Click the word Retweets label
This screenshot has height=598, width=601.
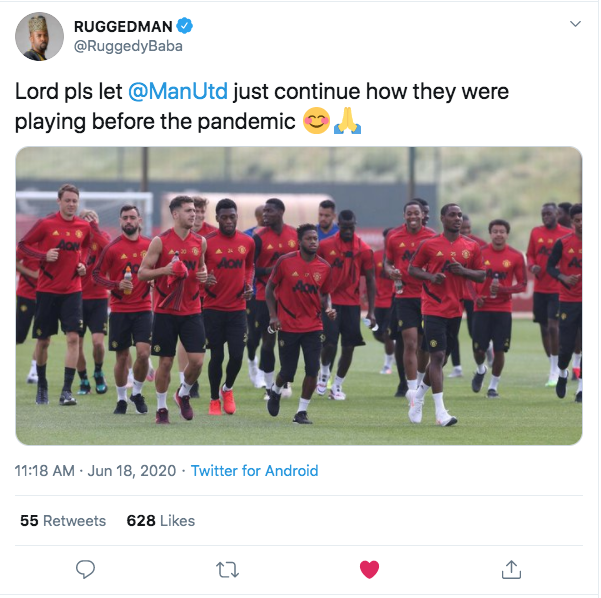coord(74,521)
